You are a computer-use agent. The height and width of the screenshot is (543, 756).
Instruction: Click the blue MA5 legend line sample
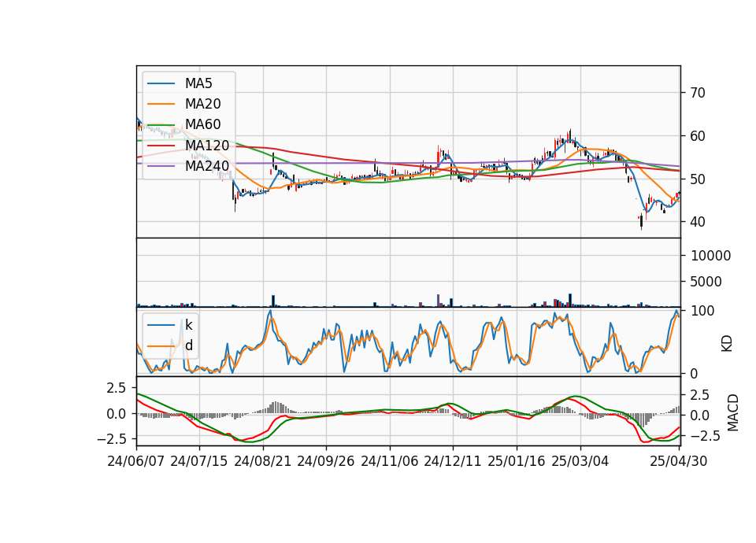point(161,83)
